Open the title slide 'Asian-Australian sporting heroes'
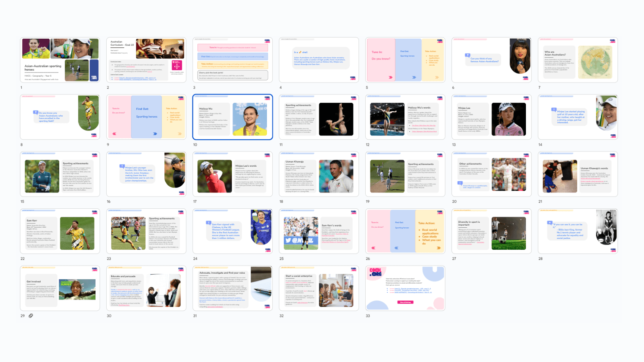 coord(60,60)
